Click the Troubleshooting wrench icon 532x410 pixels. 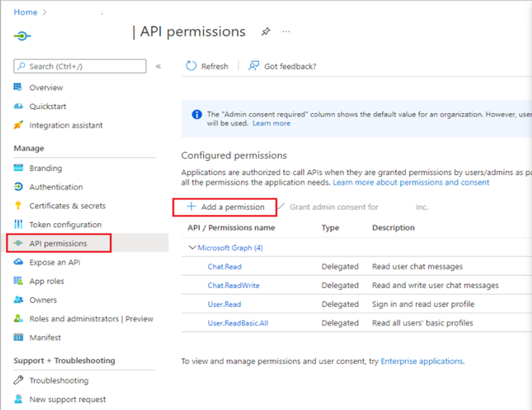[18, 380]
